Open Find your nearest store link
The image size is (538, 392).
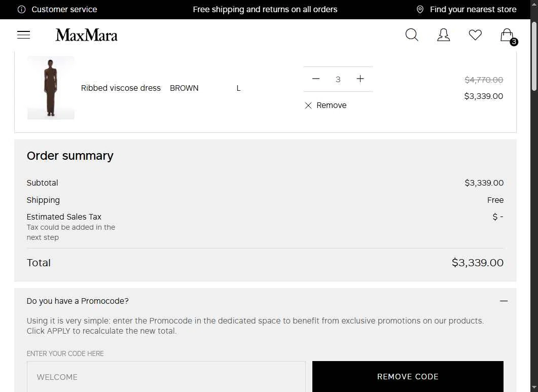[x=473, y=9]
